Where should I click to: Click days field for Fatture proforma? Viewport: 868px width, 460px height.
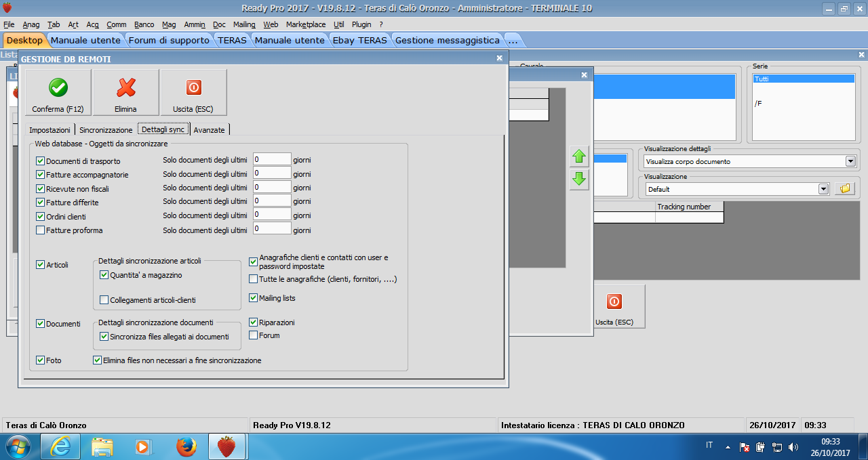pyautogui.click(x=272, y=229)
